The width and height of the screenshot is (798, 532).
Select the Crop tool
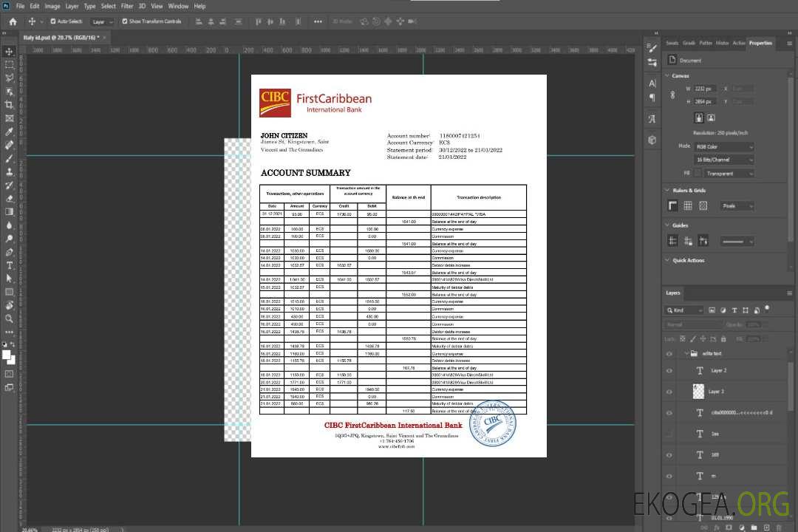coord(10,105)
